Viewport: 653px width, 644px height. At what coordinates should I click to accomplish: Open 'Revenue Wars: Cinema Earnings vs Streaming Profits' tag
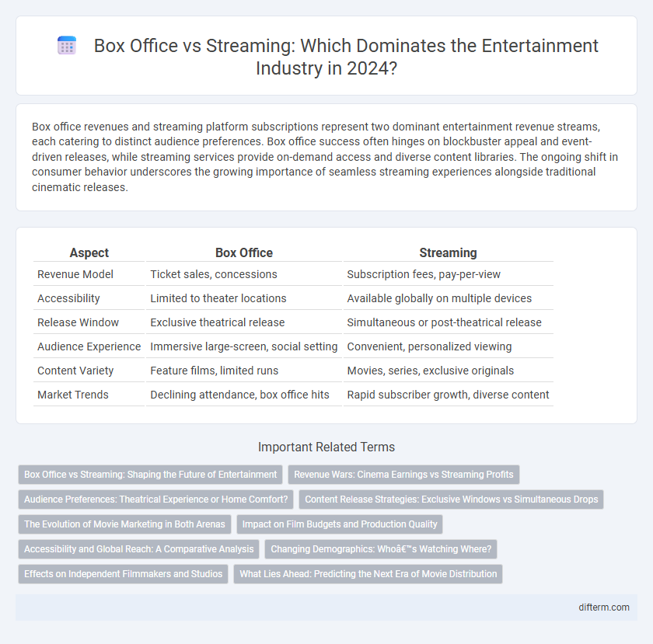coord(403,474)
